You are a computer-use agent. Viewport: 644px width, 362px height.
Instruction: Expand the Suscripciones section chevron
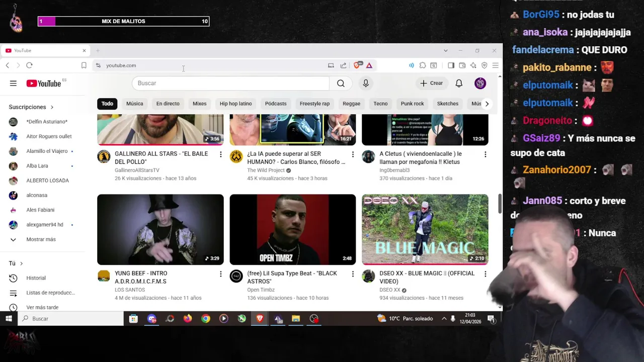[x=52, y=107]
